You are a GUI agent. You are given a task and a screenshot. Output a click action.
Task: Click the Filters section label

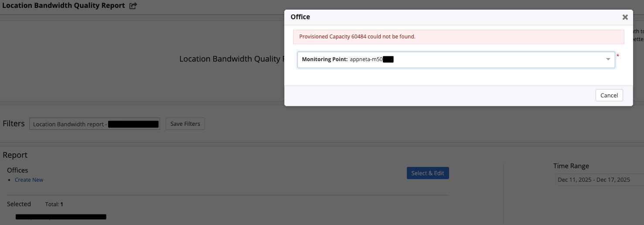pos(14,124)
